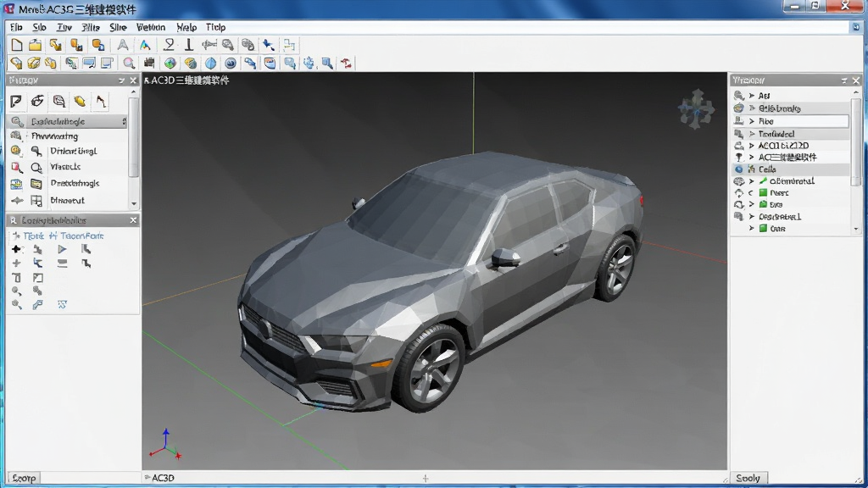Click the blue circle icon beside 'Cells'
The image size is (868, 488).
(739, 169)
